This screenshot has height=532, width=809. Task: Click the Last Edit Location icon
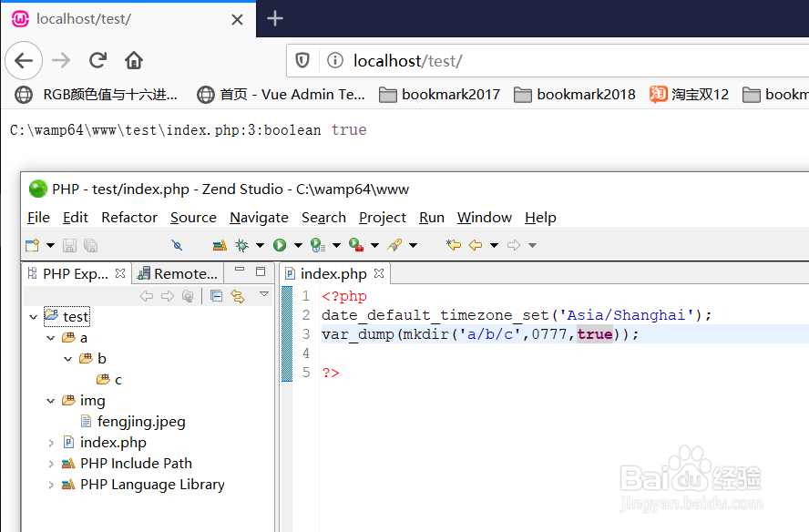pos(454,245)
